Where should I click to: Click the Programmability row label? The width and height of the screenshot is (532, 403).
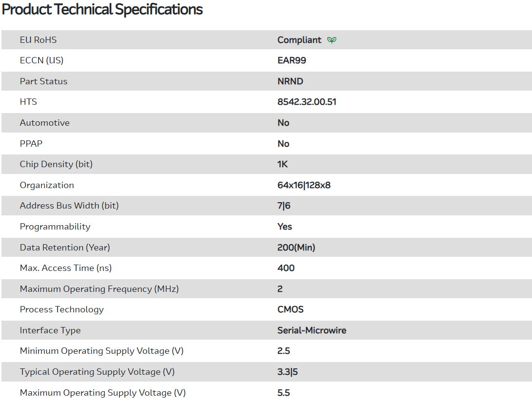click(x=55, y=227)
